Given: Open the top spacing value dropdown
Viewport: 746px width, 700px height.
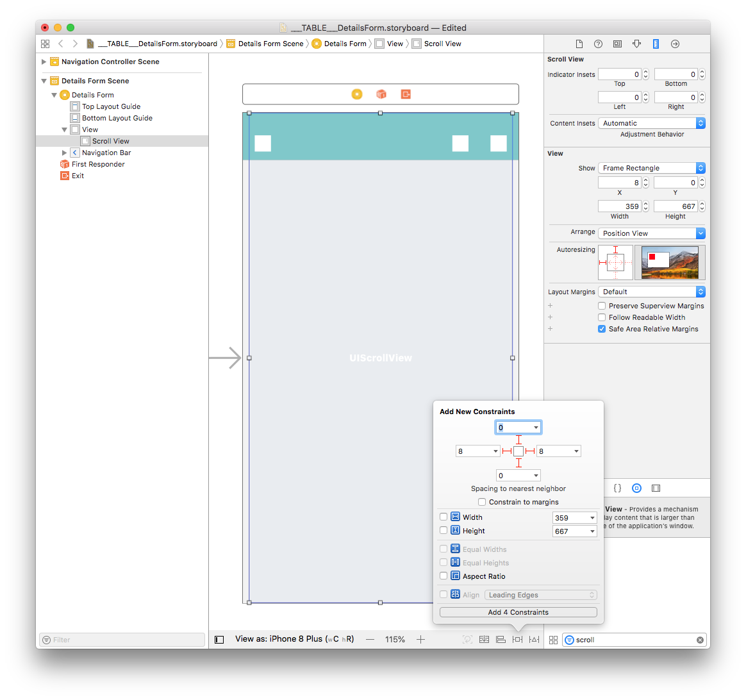Looking at the screenshot, I should coord(536,428).
